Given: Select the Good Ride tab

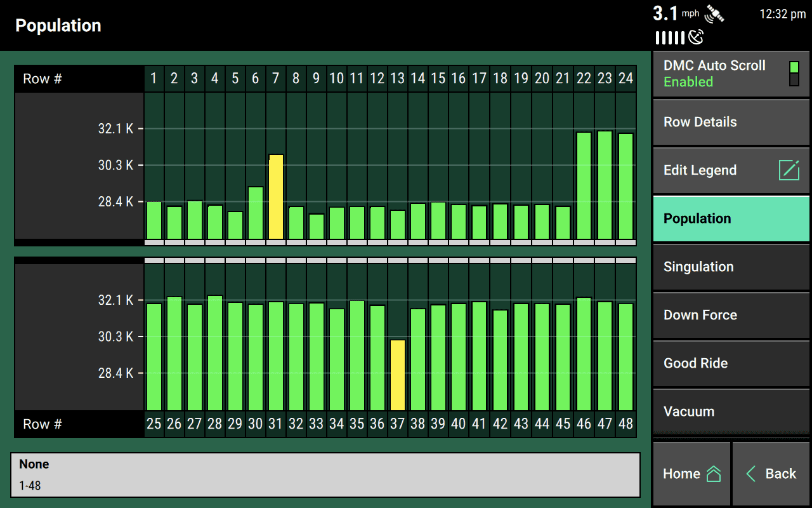Looking at the screenshot, I should click(x=730, y=363).
